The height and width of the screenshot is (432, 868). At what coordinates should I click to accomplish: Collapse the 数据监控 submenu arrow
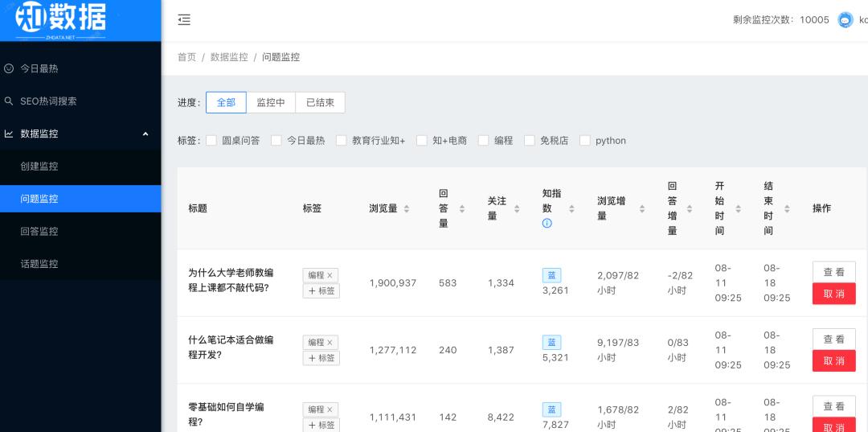pyautogui.click(x=145, y=134)
